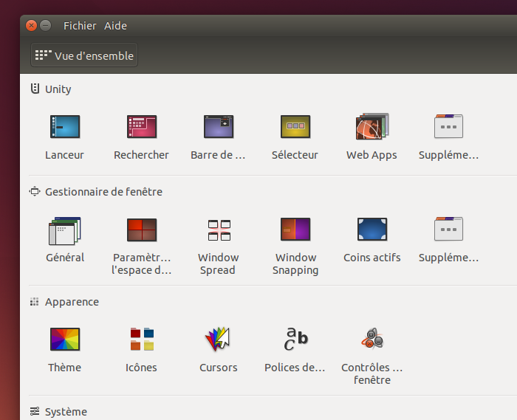517x420 pixels.
Task: Open the Thème appearance icon
Action: coord(64,340)
